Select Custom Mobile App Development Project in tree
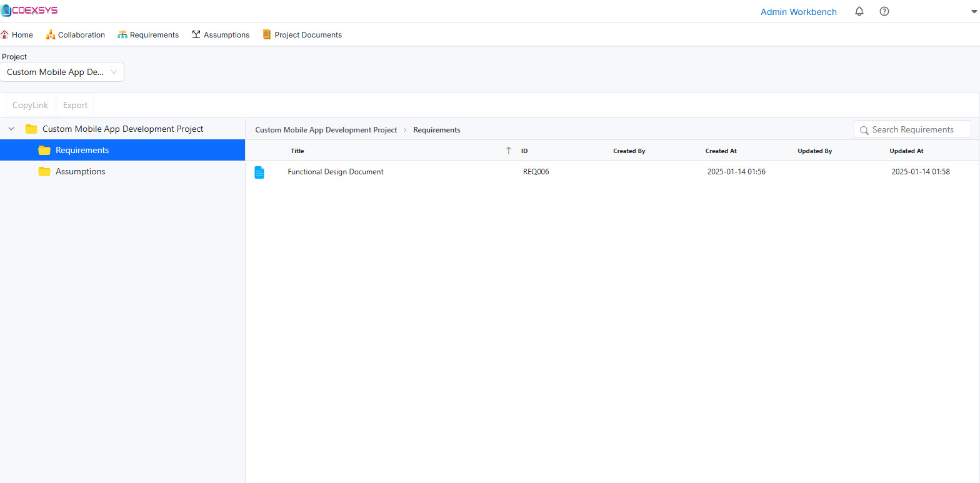The height and width of the screenshot is (483, 980). pyautogui.click(x=123, y=129)
